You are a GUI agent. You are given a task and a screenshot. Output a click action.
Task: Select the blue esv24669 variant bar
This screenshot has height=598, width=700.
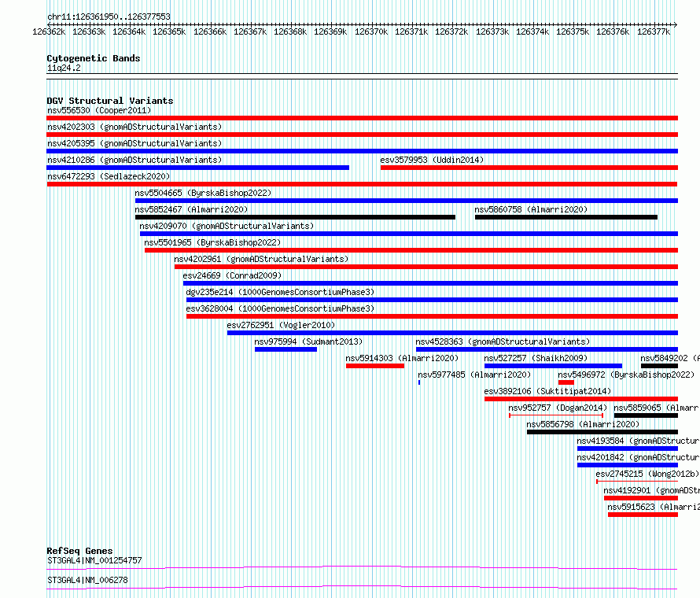(430, 283)
